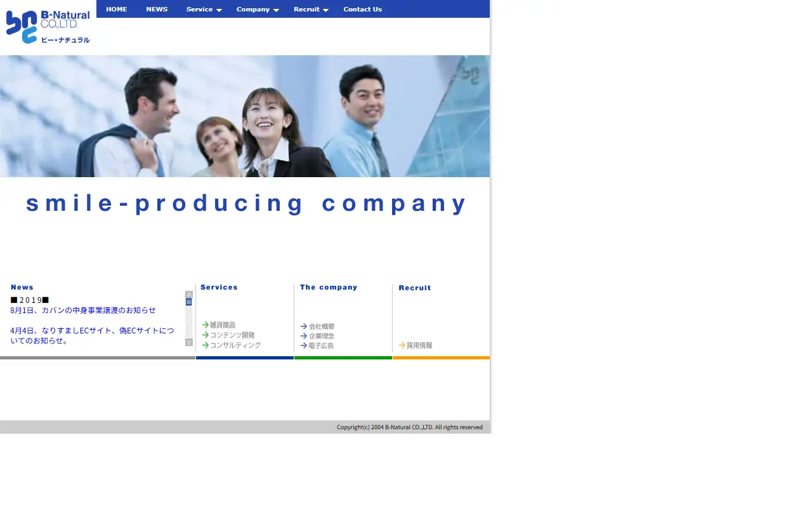Click the "smile-producing company" slogan
Screen dimensions: 812x508
[x=246, y=203]
